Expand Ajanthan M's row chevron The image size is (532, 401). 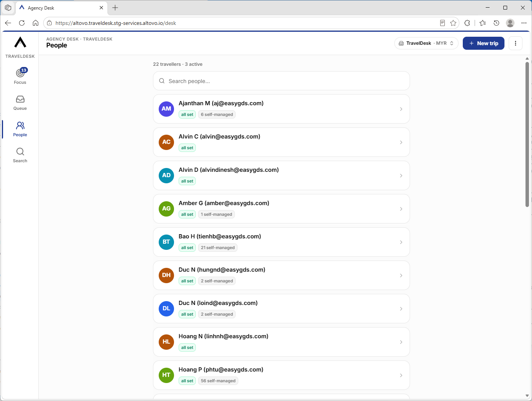tap(401, 109)
